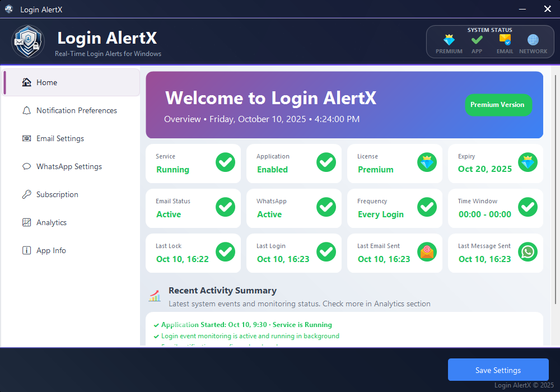Click the App Info icon
This screenshot has width=560, height=392.
[x=25, y=250]
